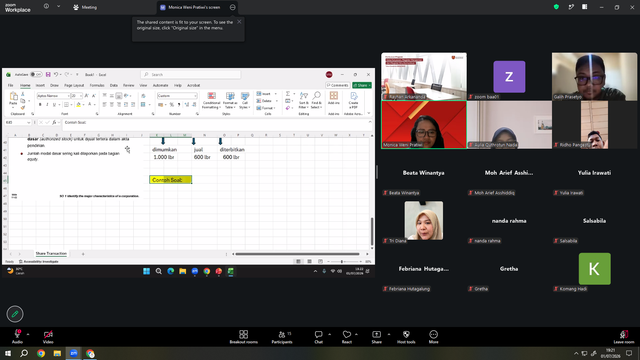Click the Save icon in Excel title bar
This screenshot has height=360, width=640.
[x=48, y=75]
